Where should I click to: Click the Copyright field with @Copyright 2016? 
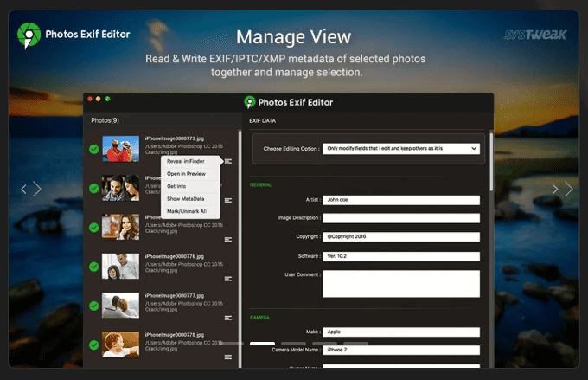coord(401,237)
